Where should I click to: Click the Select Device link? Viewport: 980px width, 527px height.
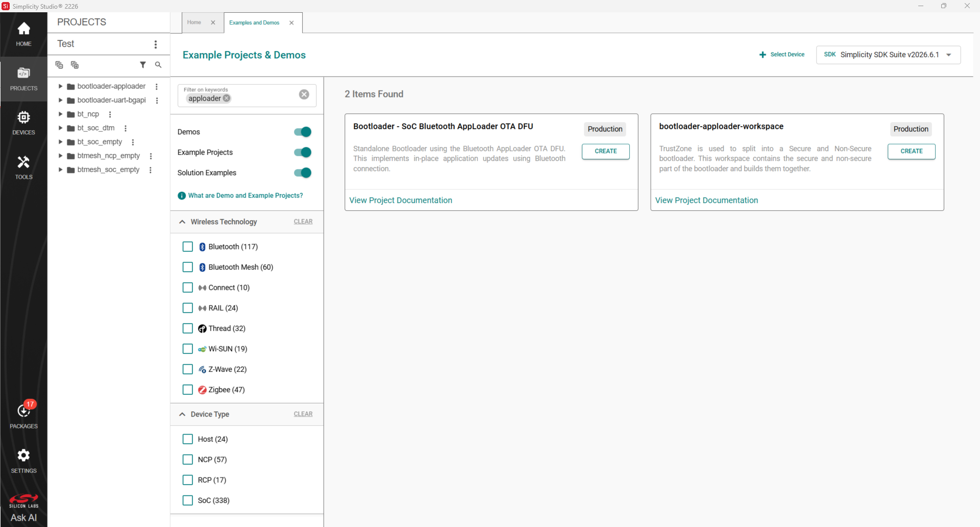click(781, 55)
